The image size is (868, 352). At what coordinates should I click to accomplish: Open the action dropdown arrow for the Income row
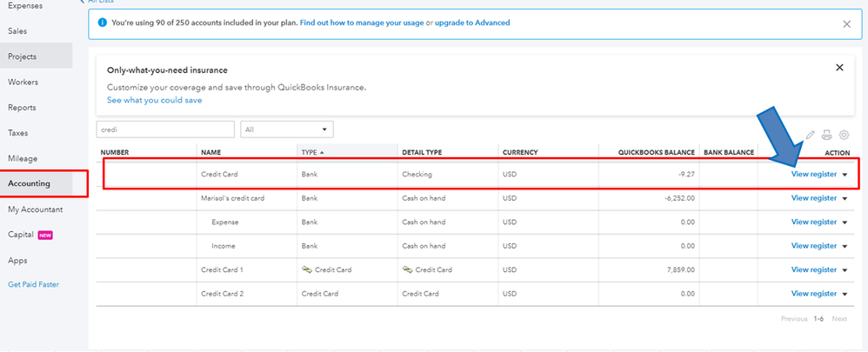(x=845, y=247)
